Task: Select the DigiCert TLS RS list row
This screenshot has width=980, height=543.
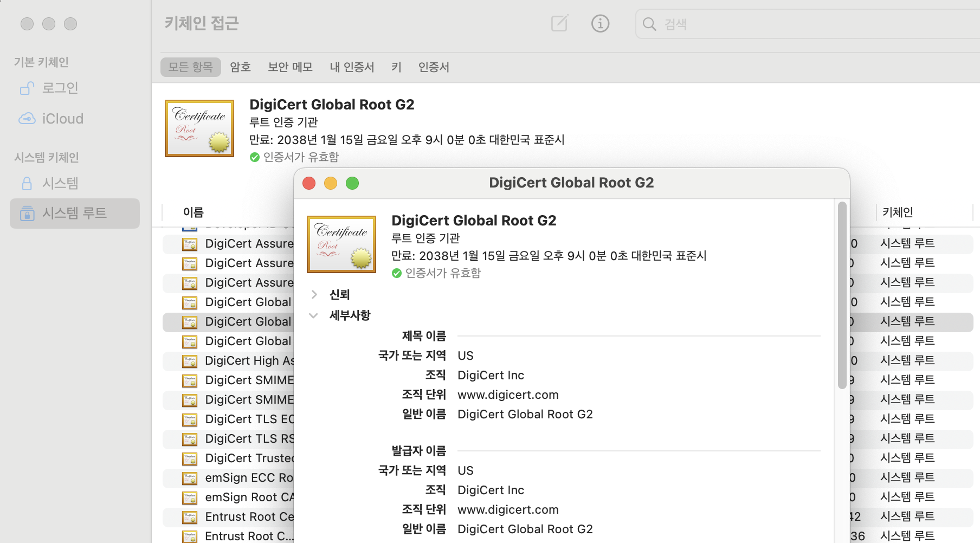Action: click(228, 439)
